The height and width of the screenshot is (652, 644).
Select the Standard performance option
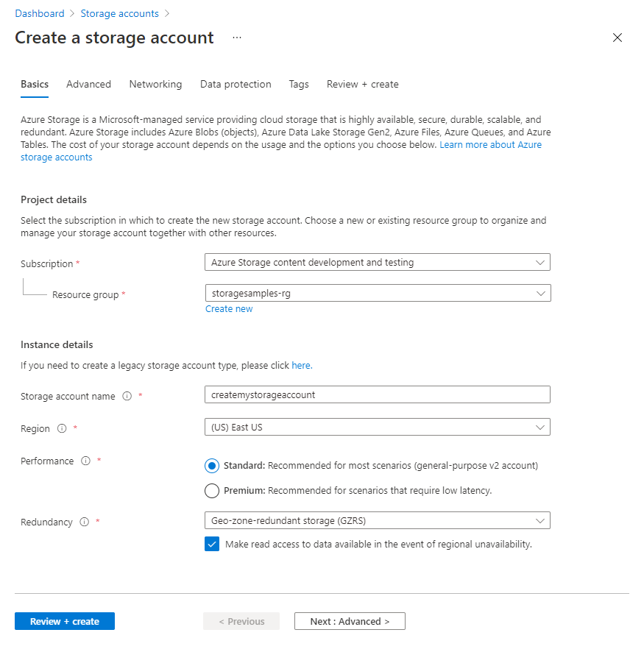[x=212, y=466]
